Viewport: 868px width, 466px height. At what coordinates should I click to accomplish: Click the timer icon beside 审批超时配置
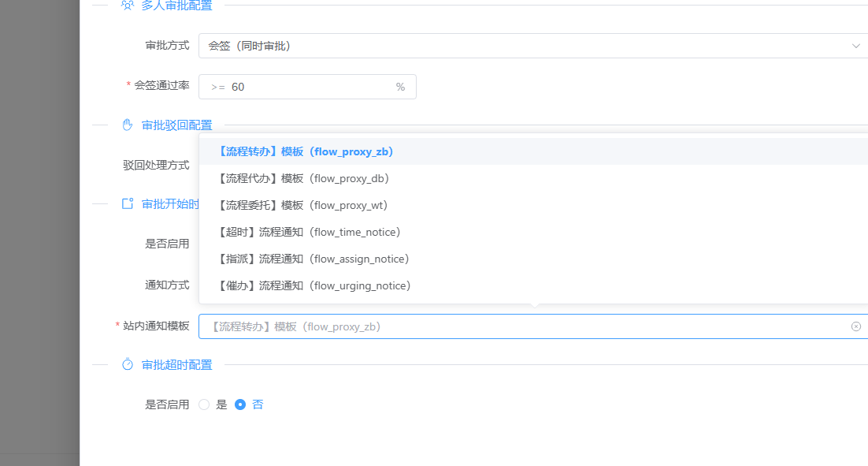pyautogui.click(x=128, y=364)
